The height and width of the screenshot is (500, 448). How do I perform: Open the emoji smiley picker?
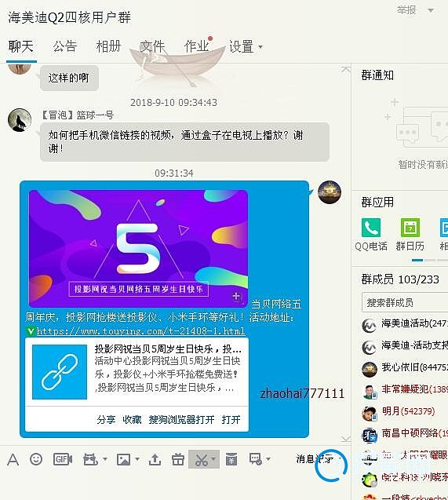pyautogui.click(x=36, y=459)
